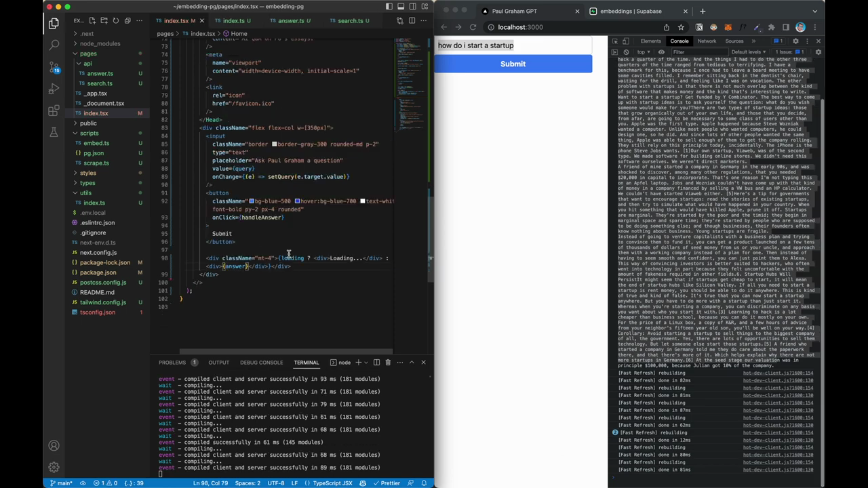Viewport: 868px width, 488px height.
Task: Collapse the api folder
Action: point(87,64)
